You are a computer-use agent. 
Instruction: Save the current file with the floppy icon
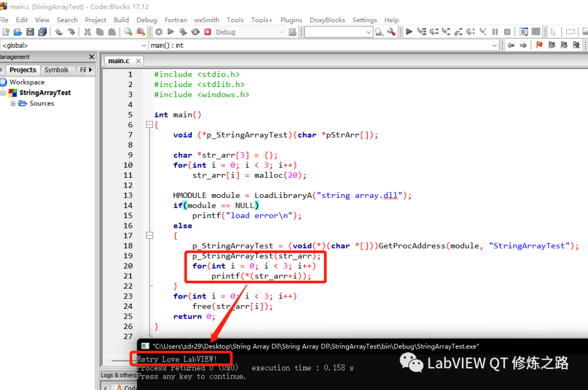30,32
